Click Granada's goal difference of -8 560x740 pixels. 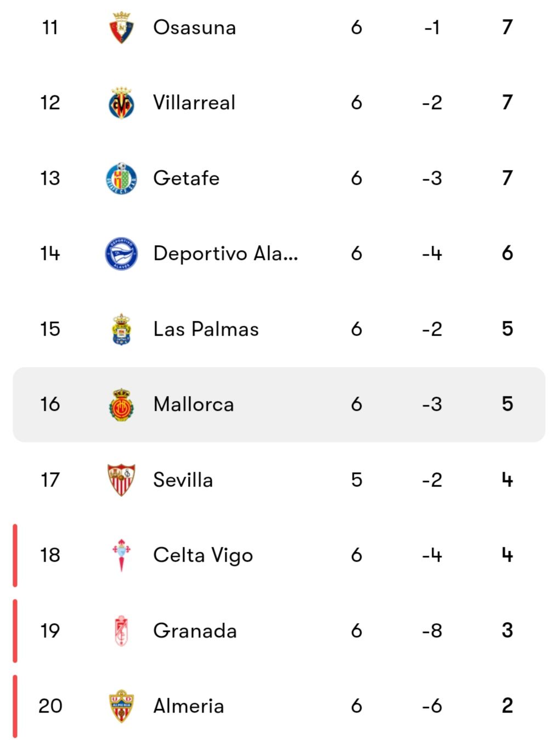click(x=432, y=631)
